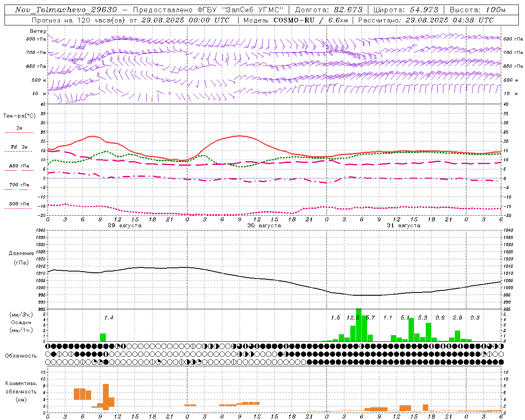525x420 pixels.
Task: Click the date label 31 августа
Action: (404, 226)
